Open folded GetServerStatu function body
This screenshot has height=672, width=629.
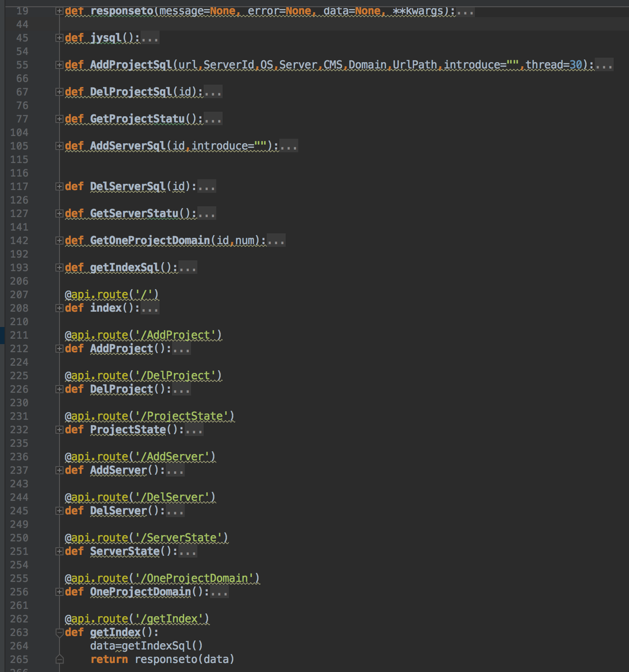pos(59,213)
